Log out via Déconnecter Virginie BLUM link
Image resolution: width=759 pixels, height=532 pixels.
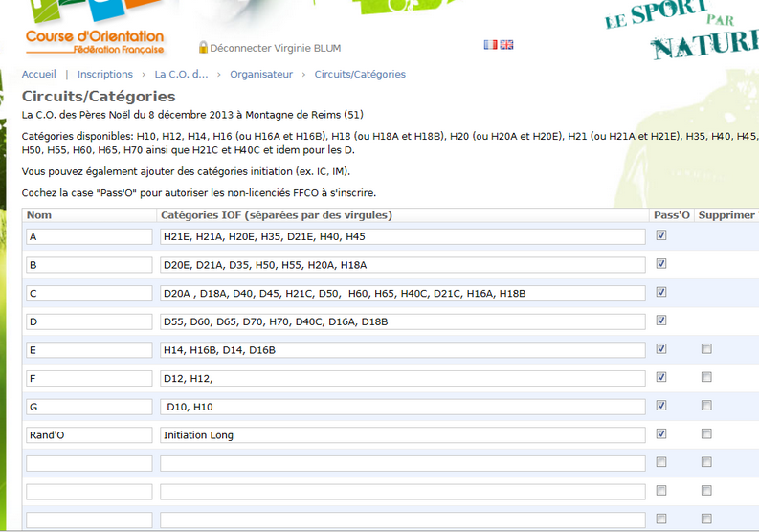click(x=276, y=48)
